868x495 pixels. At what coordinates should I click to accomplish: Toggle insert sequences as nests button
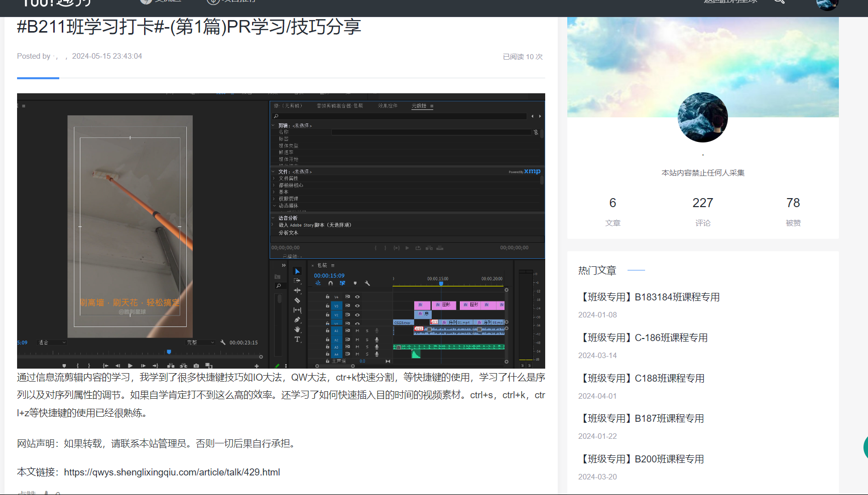point(318,283)
